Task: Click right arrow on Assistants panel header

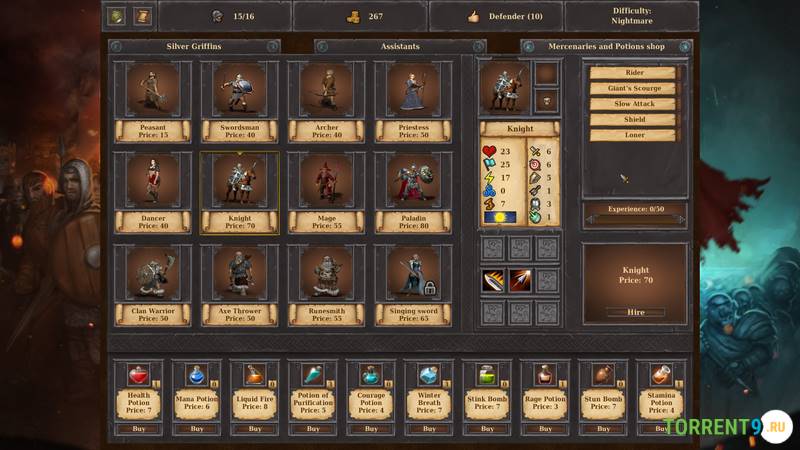Action: tap(479, 46)
